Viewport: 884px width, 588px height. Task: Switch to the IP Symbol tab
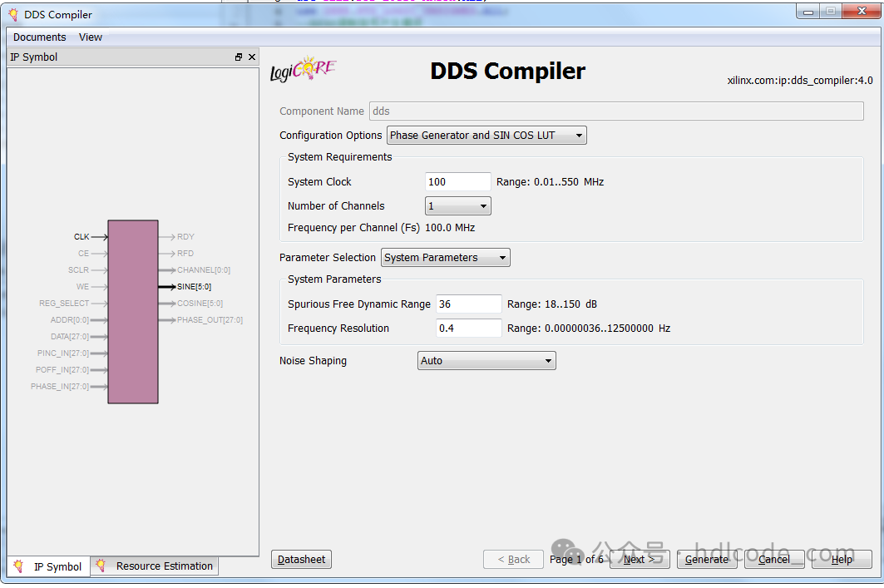[49, 566]
